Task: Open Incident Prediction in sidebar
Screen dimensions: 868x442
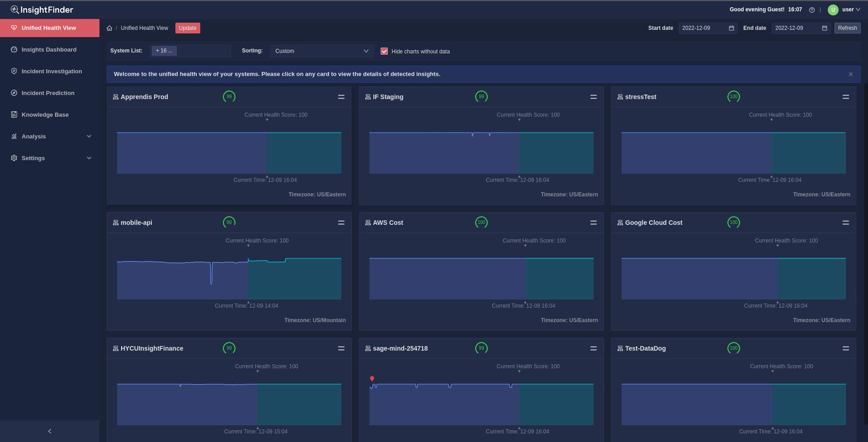Action: point(50,93)
